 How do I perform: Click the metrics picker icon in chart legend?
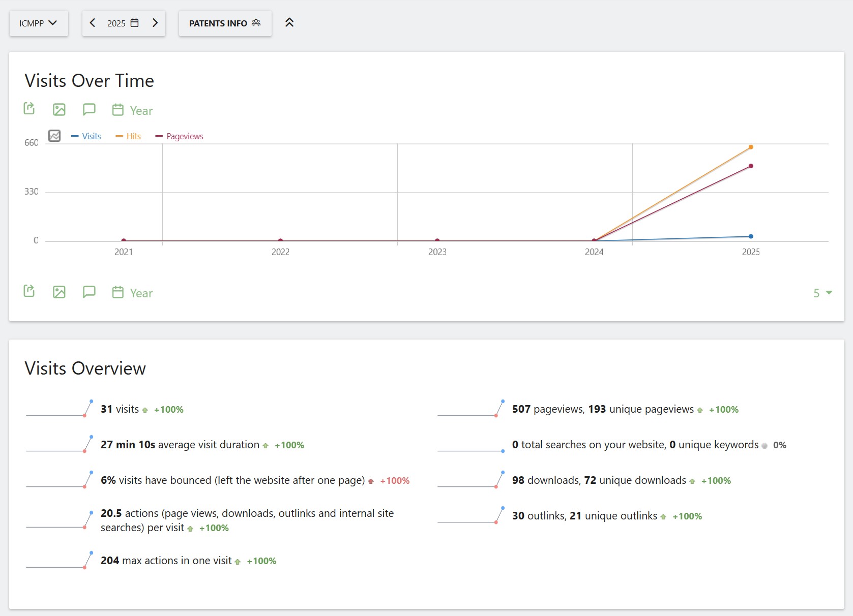pyautogui.click(x=54, y=136)
